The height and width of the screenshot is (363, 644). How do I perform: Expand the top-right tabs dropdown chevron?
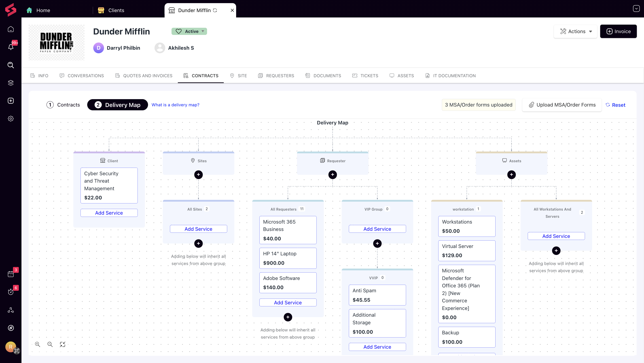(x=636, y=9)
